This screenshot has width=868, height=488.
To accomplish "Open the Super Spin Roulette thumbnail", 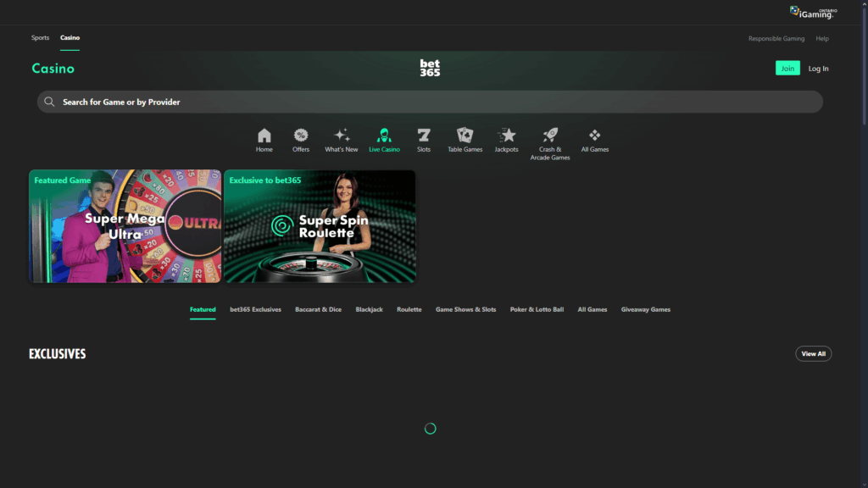I will click(x=320, y=226).
